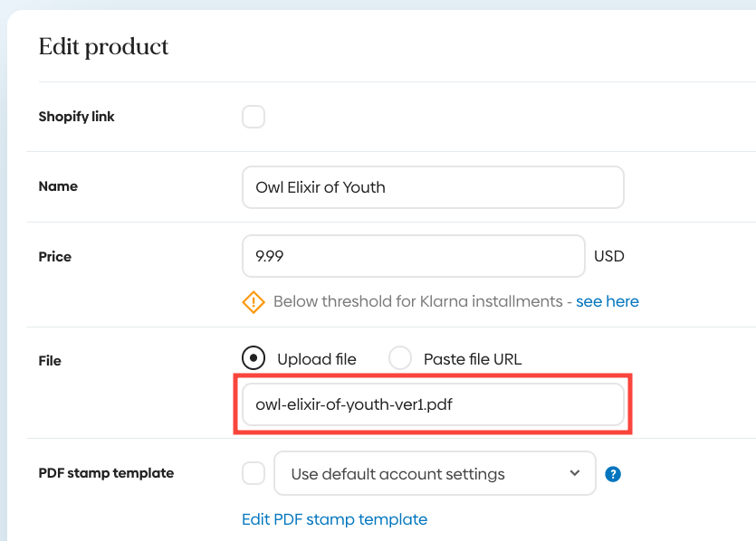
Task: Open the Use default account settings dropdown
Action: click(435, 473)
